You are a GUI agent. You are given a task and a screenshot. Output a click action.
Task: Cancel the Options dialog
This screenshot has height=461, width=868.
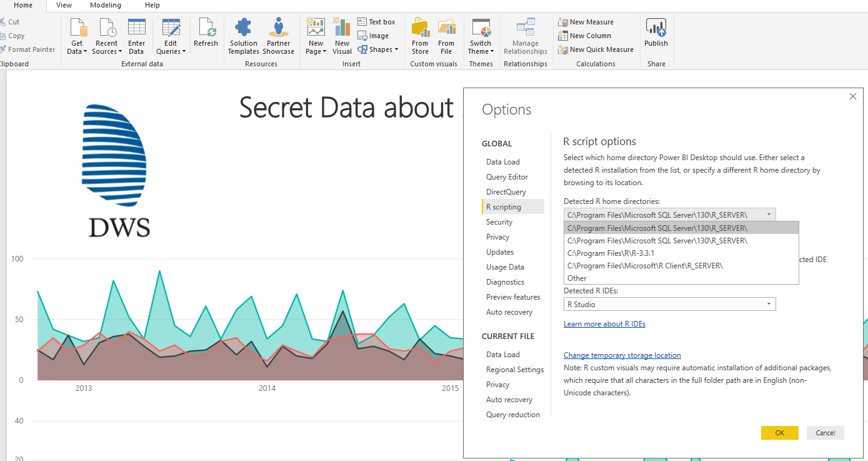(x=826, y=433)
